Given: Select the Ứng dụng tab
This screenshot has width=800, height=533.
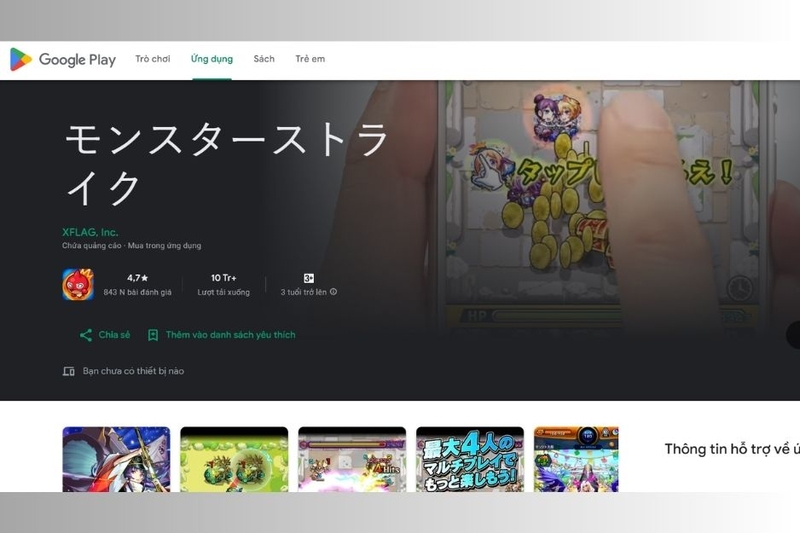Looking at the screenshot, I should click(212, 59).
